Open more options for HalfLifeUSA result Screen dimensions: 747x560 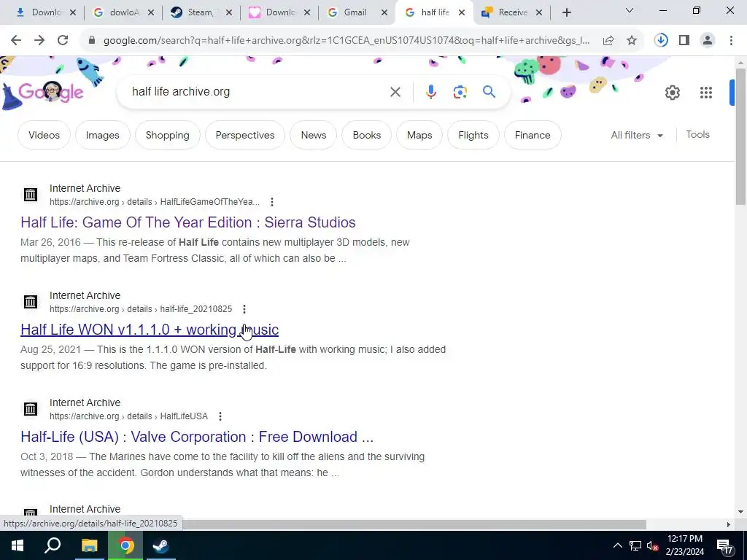pyautogui.click(x=220, y=416)
